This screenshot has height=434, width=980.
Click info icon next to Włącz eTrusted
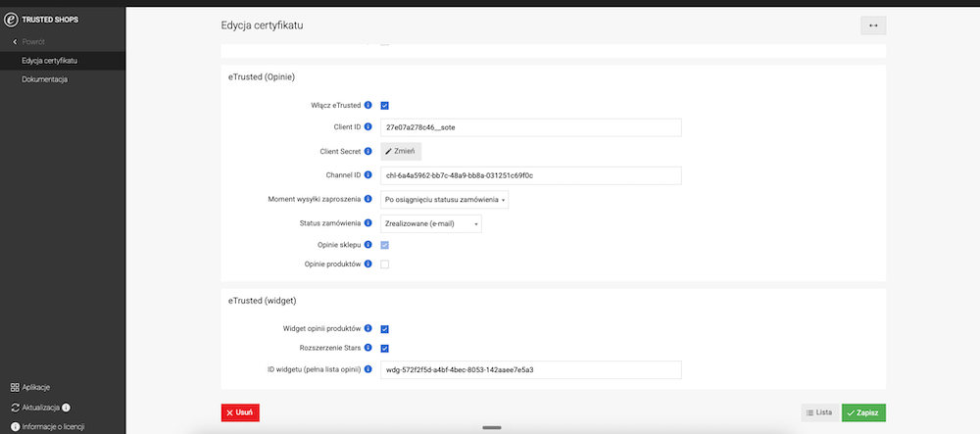pos(368,105)
